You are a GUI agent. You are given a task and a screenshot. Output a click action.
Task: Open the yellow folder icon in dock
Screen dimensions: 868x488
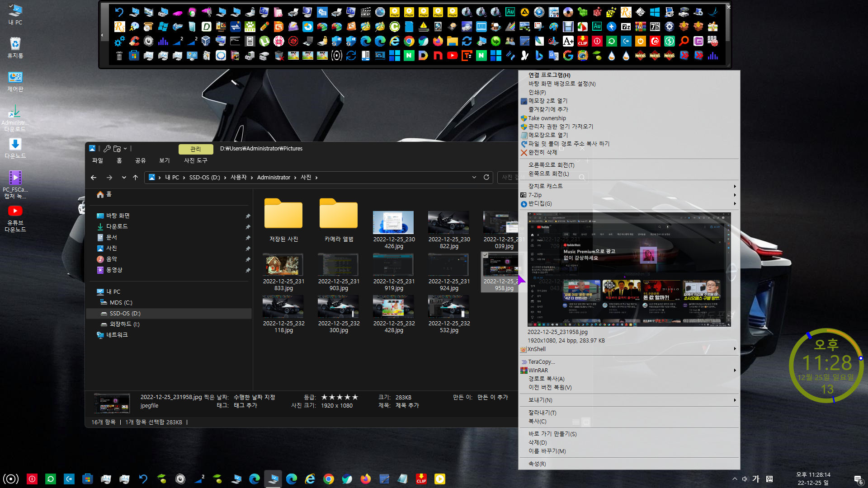[x=453, y=41]
